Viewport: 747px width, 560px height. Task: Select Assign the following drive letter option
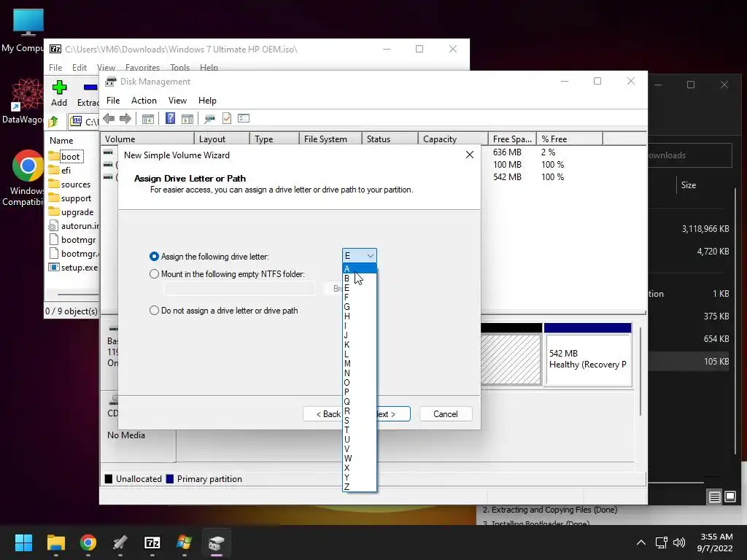(x=209, y=256)
